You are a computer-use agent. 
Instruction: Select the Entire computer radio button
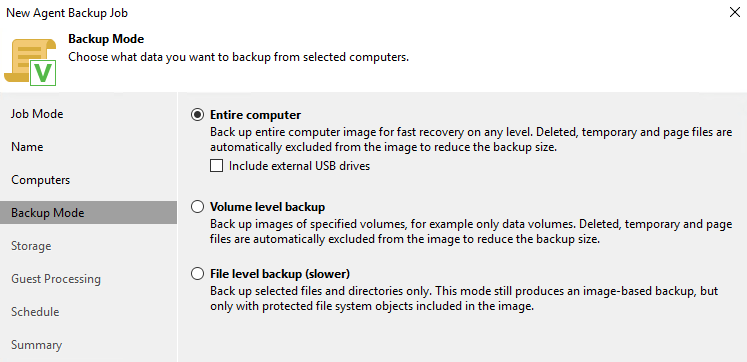(197, 115)
